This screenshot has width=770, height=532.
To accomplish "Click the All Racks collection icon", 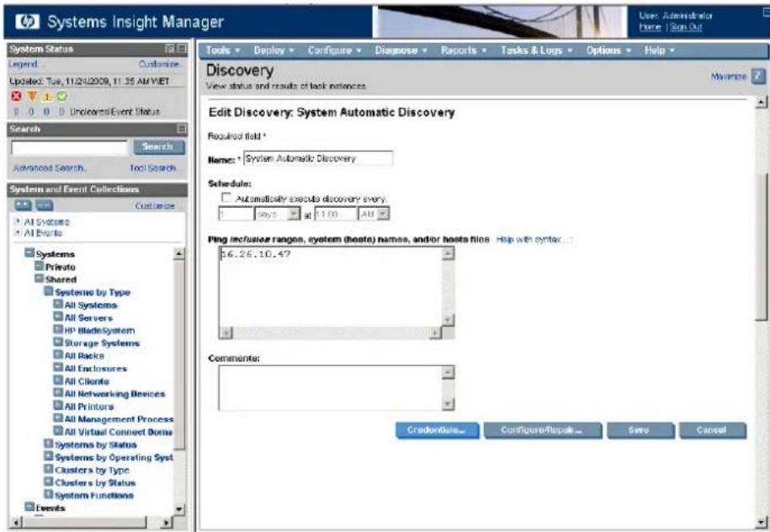I will click(58, 355).
